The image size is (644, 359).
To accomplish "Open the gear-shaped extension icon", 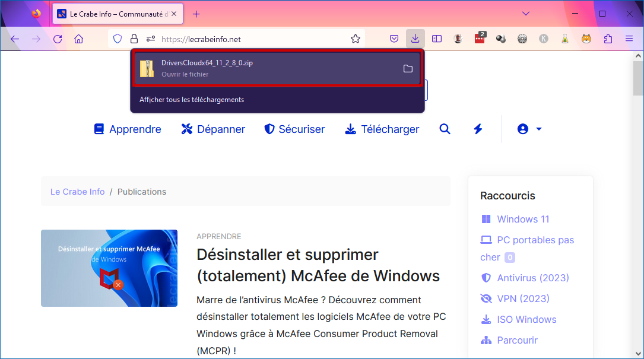I will pos(522,39).
